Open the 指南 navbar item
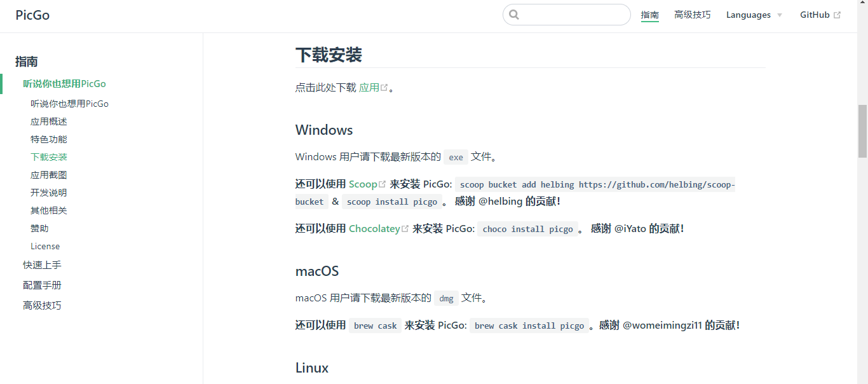Screen dimensions: 868x384 tap(650, 15)
